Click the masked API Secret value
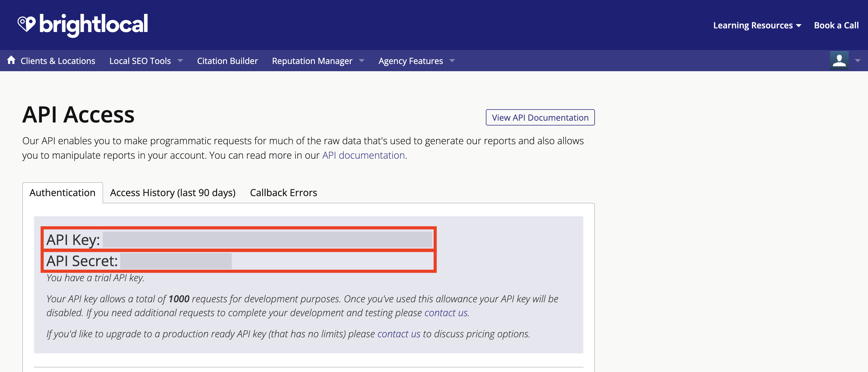The image size is (868, 372). coord(176,261)
